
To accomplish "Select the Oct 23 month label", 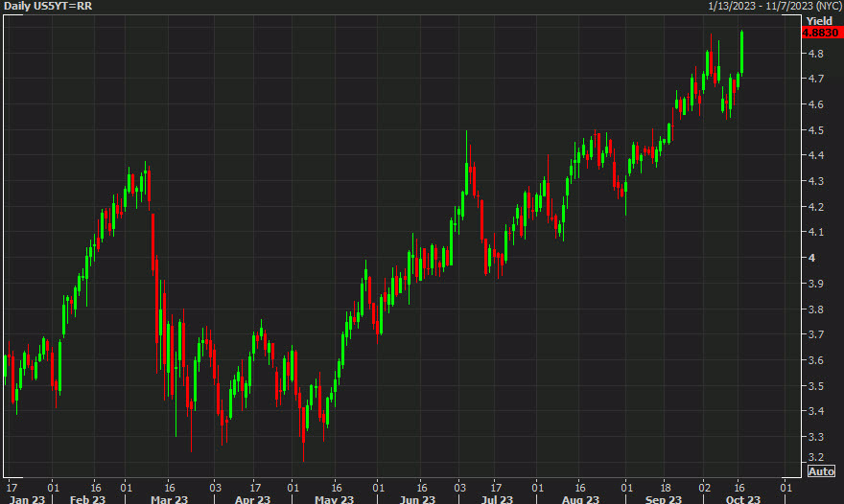I will pyautogui.click(x=743, y=498).
